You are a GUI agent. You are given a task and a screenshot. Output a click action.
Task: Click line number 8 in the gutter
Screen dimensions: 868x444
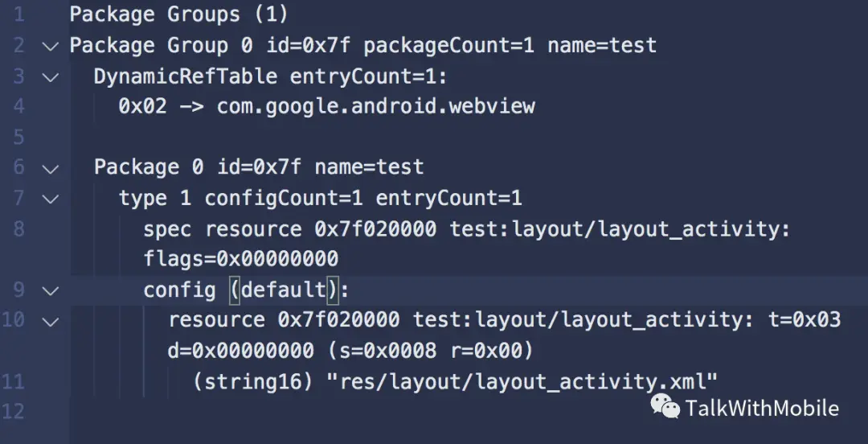[19, 228]
